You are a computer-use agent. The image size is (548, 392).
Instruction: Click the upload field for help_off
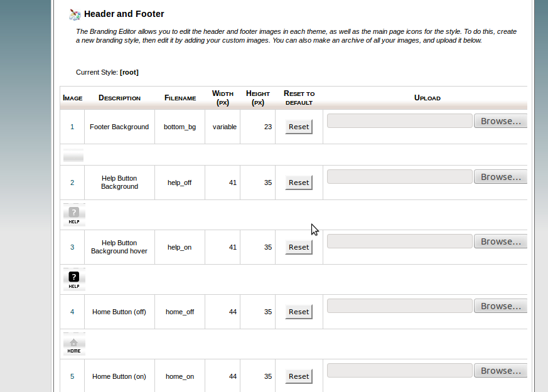399,177
